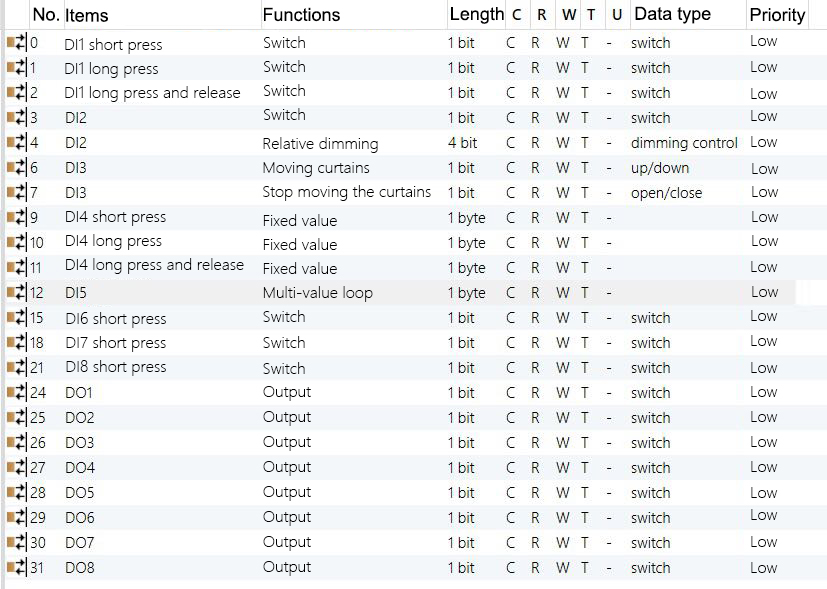Select the icon for object number 6
The height and width of the screenshot is (589, 827).
(x=17, y=168)
